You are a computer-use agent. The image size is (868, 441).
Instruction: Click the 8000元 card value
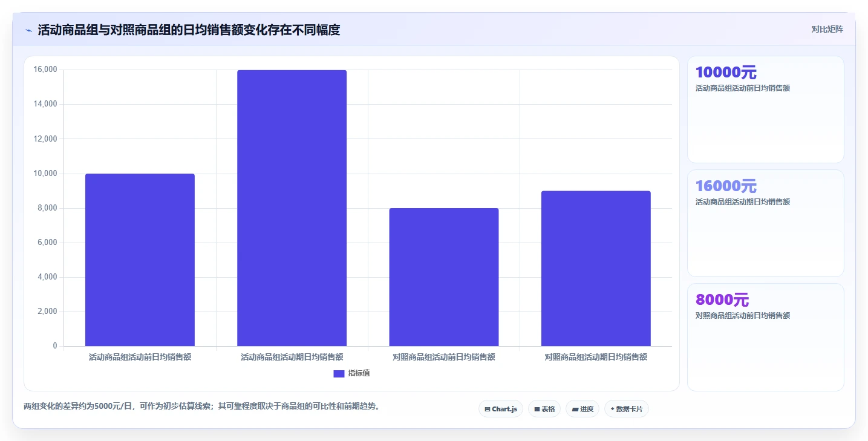722,300
